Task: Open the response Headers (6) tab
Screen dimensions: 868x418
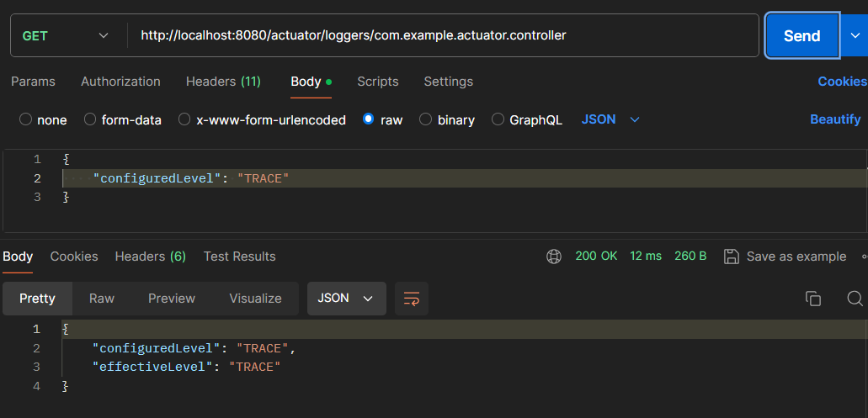Action: click(151, 257)
